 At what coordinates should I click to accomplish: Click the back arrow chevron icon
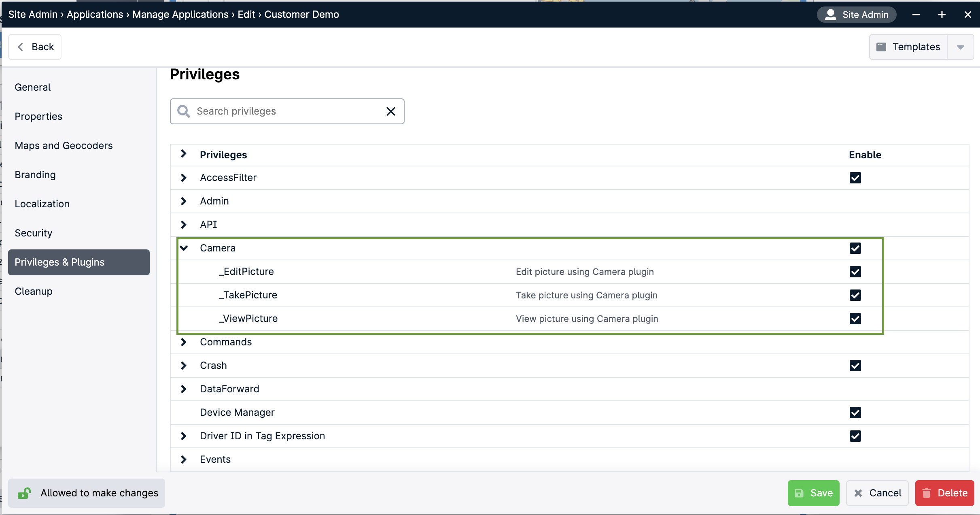pos(20,47)
